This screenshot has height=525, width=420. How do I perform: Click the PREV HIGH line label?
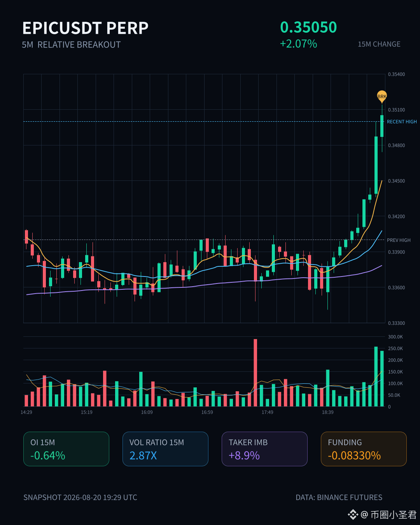(x=399, y=240)
